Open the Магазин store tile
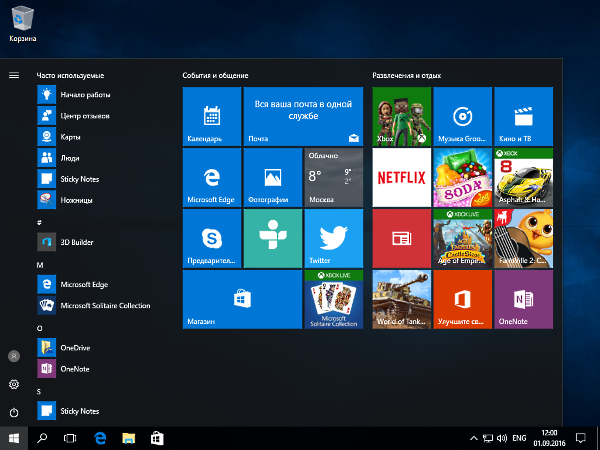The width and height of the screenshot is (600, 450). [x=242, y=299]
